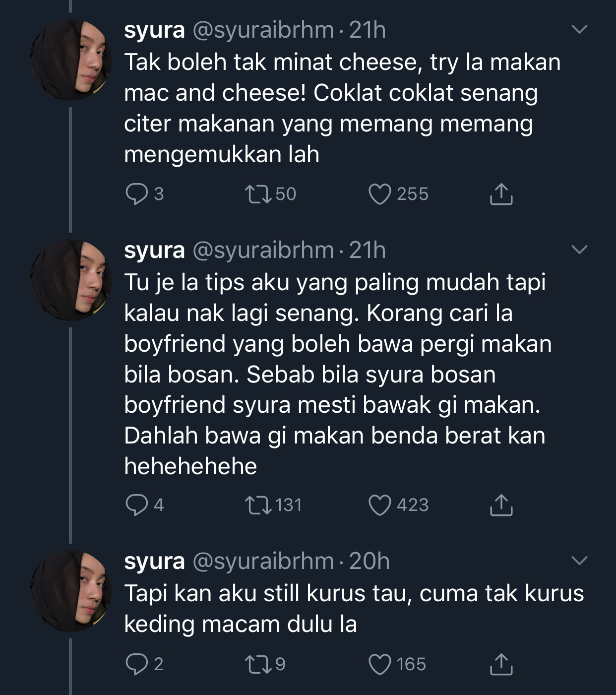Share the mac and cheese tweet

pyautogui.click(x=501, y=194)
